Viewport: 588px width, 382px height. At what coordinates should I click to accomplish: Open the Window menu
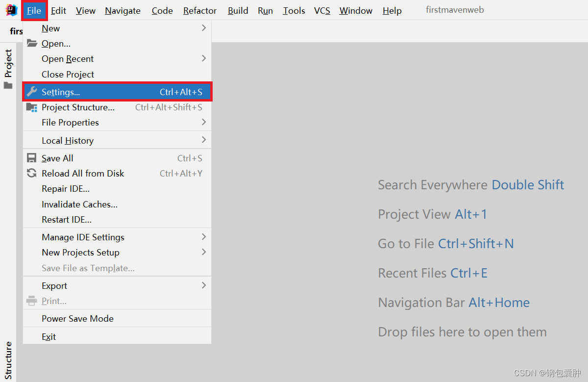[356, 10]
